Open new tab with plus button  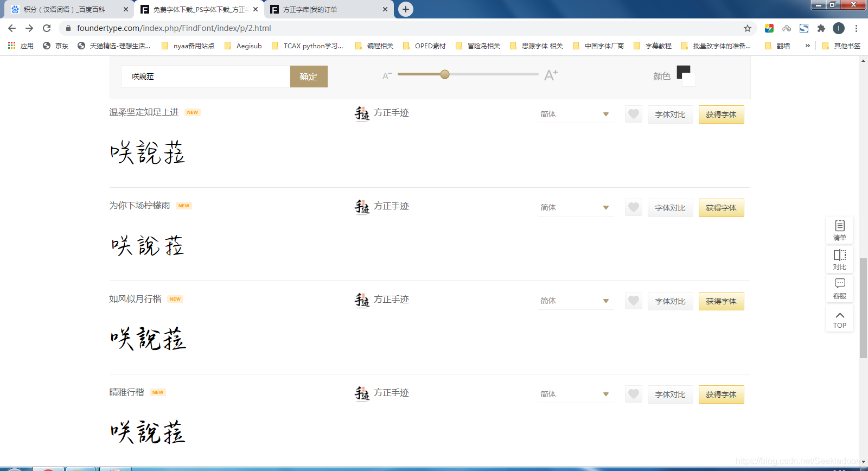click(x=406, y=9)
